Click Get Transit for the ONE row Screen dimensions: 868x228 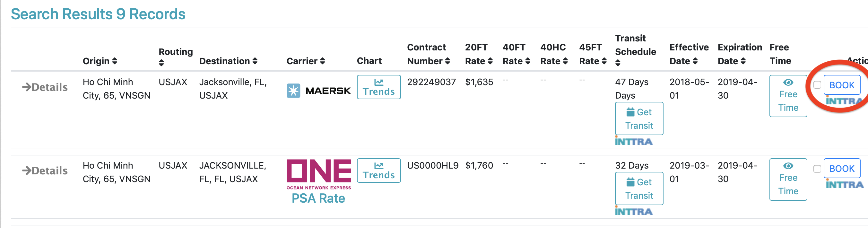coord(639,189)
